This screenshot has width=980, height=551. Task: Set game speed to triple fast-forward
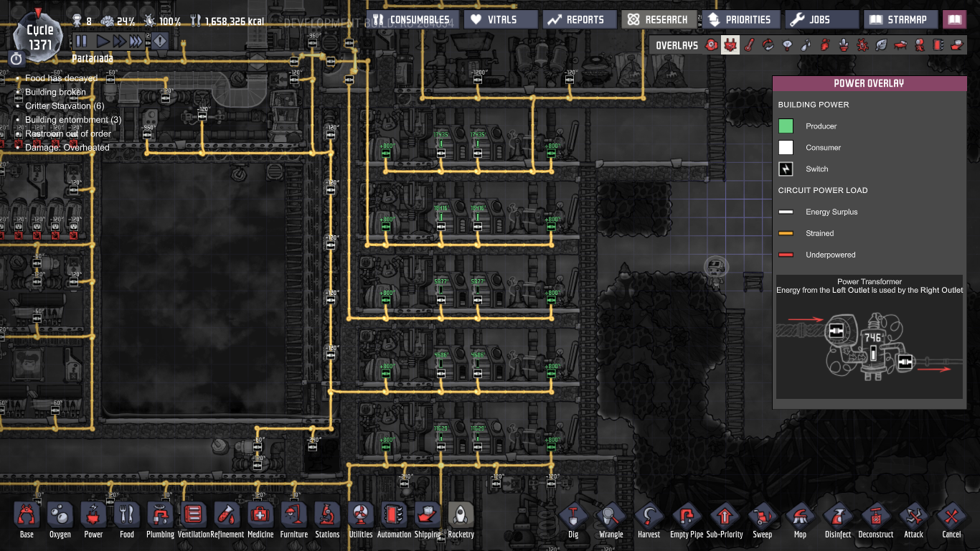point(135,42)
